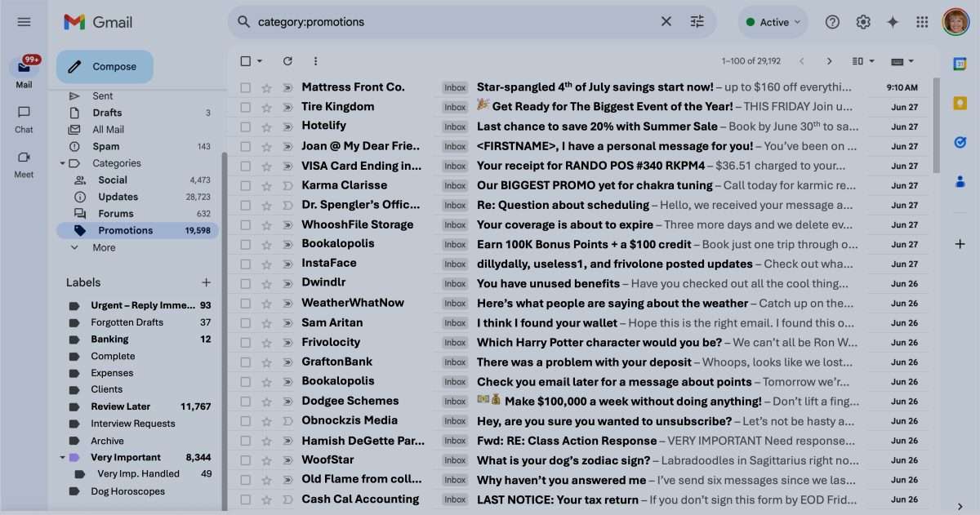Select the WoofStar email checkbox
This screenshot has height=515, width=980.
click(246, 460)
